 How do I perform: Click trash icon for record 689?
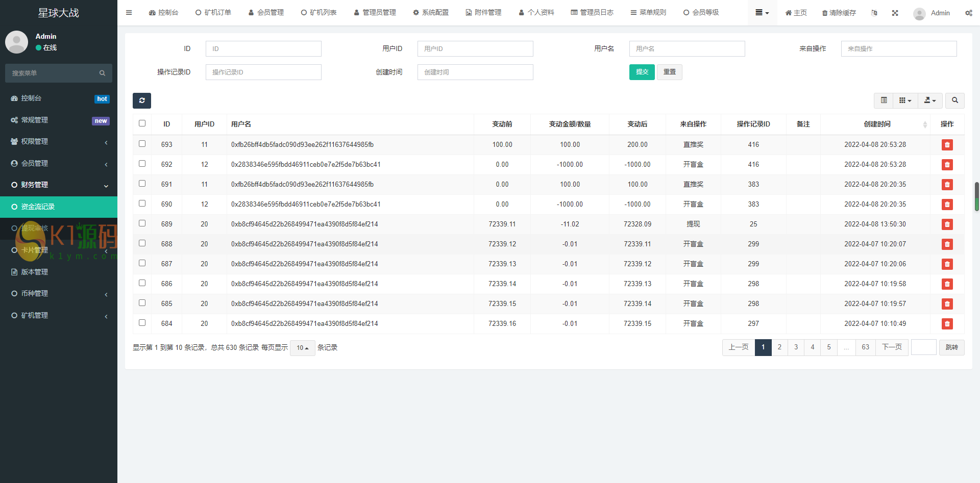[947, 224]
